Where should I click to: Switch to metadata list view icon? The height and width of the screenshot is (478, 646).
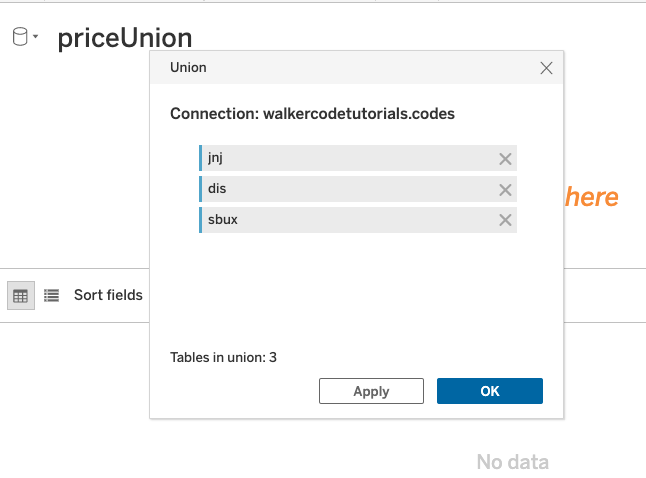tap(51, 295)
